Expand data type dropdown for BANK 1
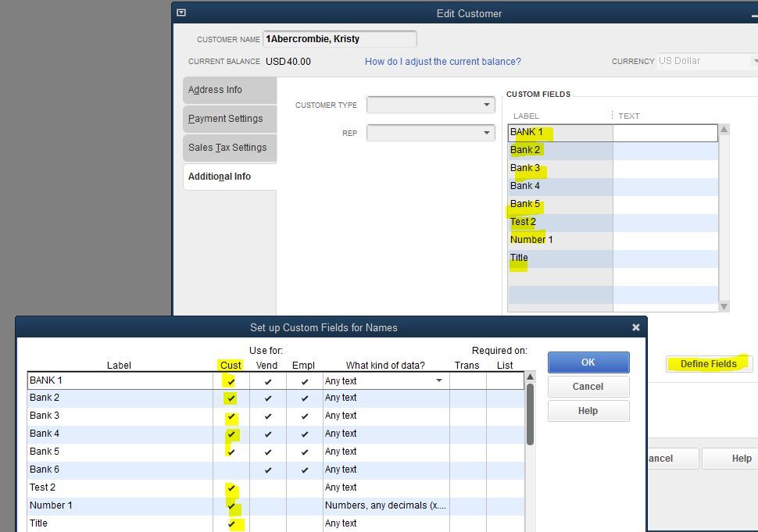 (x=439, y=380)
